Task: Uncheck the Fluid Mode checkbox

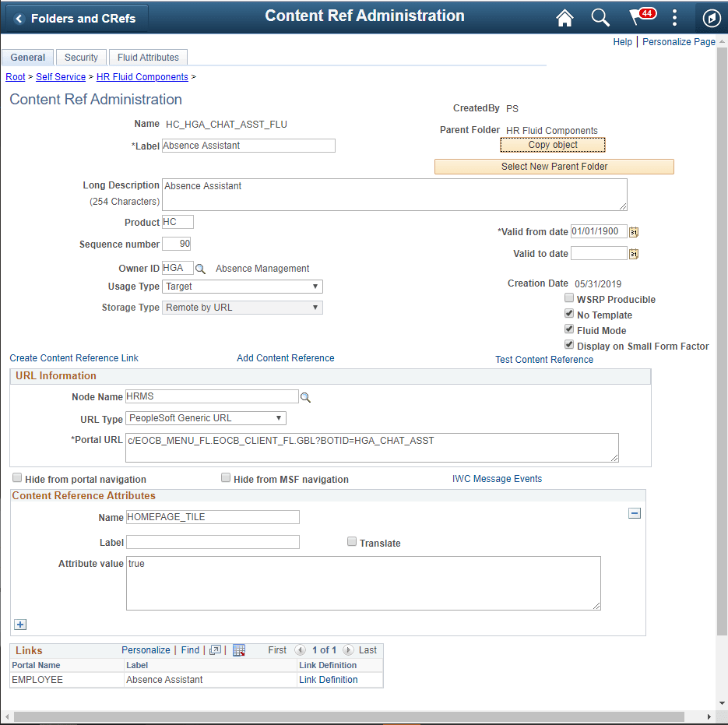Action: click(568, 329)
